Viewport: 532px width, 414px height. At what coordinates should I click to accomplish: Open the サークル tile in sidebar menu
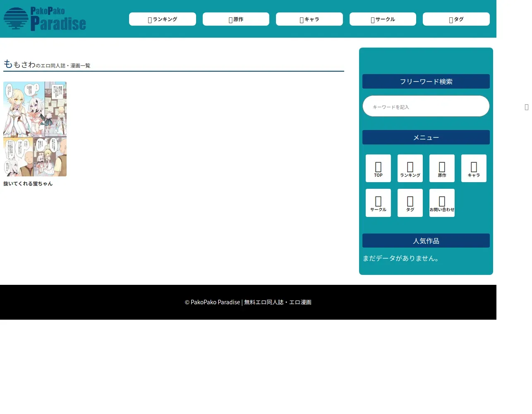378,203
